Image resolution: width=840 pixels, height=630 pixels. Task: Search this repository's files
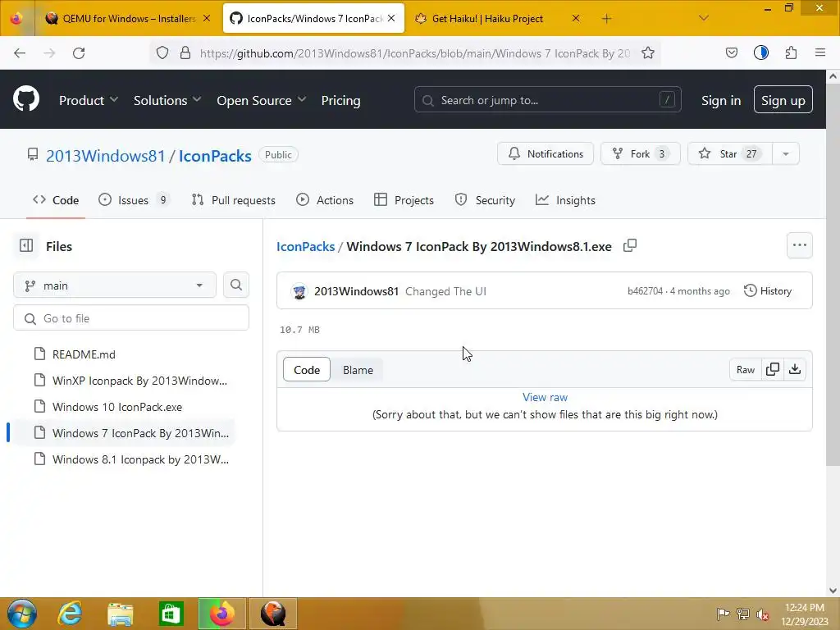(236, 285)
